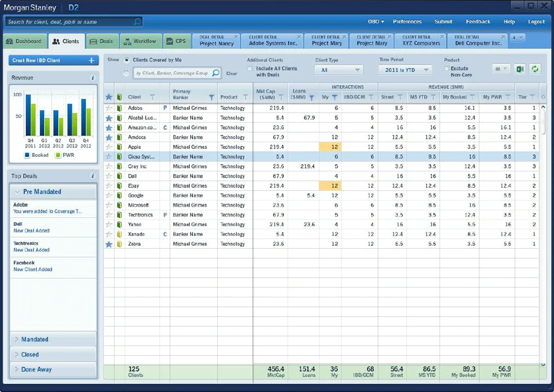Click the filter search magnifier icon
The image size is (554, 392).
click(x=215, y=73)
